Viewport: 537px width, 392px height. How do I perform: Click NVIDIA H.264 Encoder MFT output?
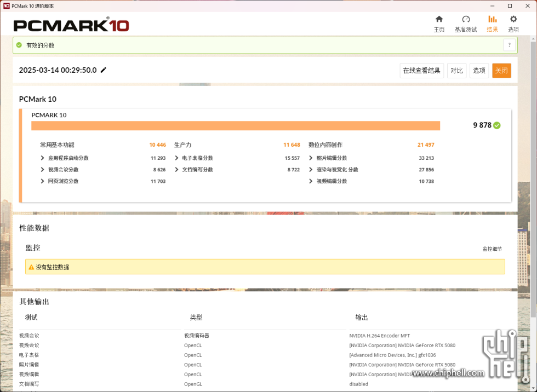point(379,336)
